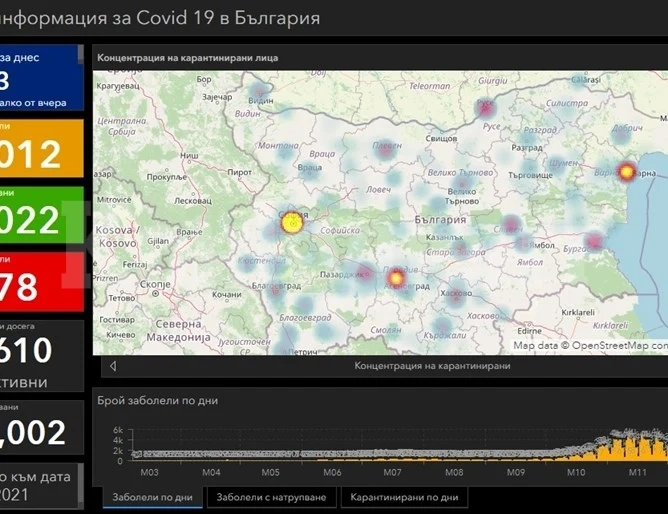The image size is (668, 514).
Task: Click the Varna hotspot on map
Action: (627, 172)
